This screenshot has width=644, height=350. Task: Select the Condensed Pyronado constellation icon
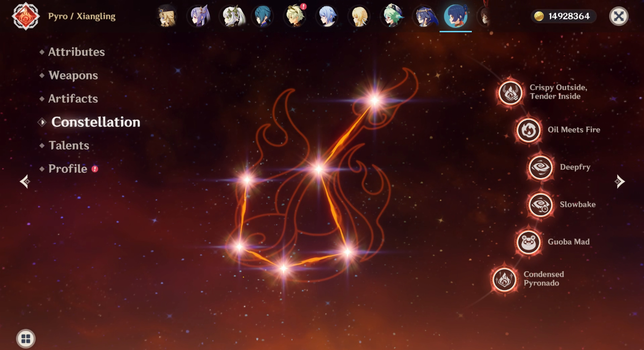click(x=504, y=279)
